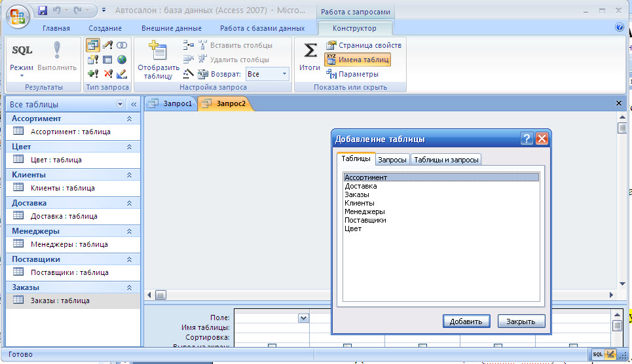
Task: Click the query pane vertical scrollbar thumb
Action: tap(622, 128)
